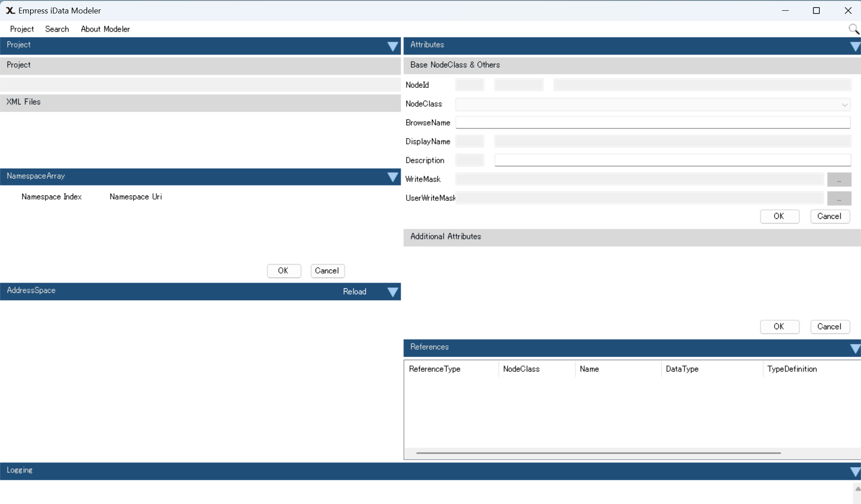Viewport: 861px width, 504px height.
Task: Click the Logging scroll up arrow
Action: [857, 488]
